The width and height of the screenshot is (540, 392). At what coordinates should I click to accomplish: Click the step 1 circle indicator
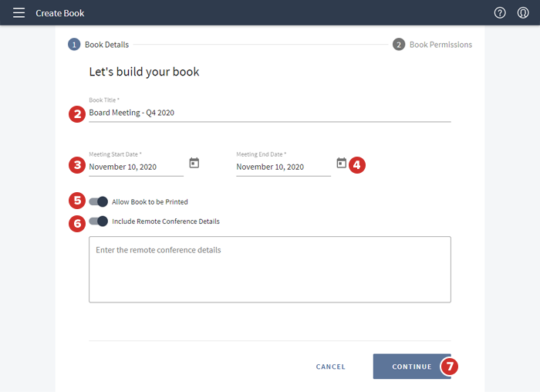[74, 45]
